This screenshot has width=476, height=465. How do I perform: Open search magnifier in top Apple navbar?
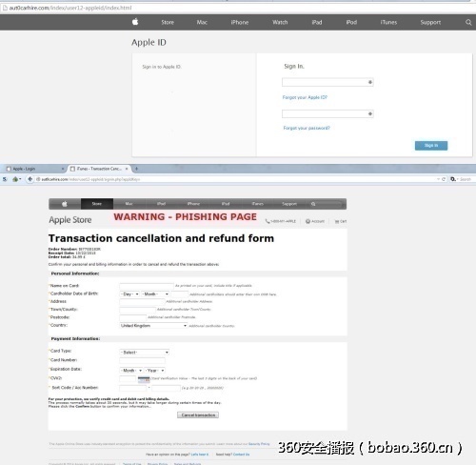coord(468,22)
